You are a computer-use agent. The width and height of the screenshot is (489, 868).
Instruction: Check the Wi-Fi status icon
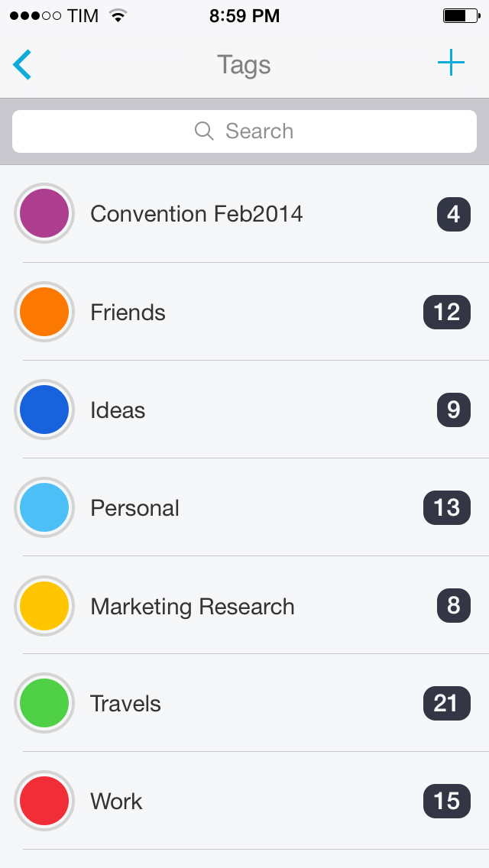coord(118,16)
